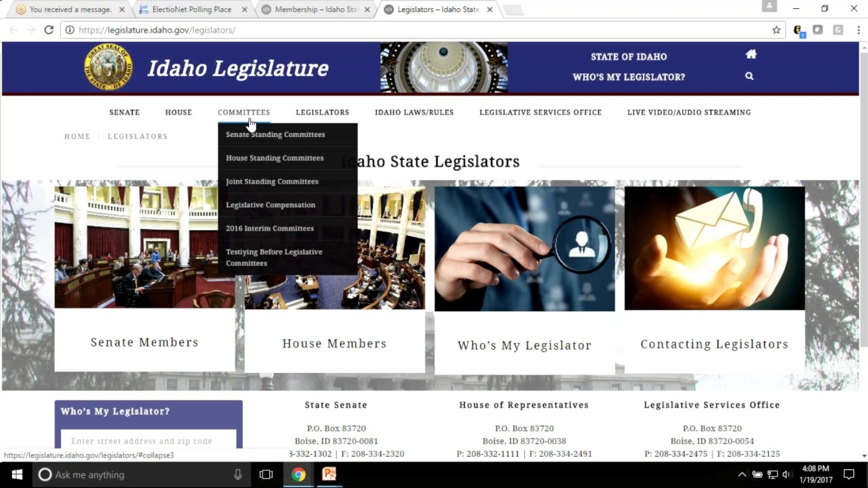Screen dimensions: 868x488
Task: Click WHO'S MY LEGISLATOR? header link
Action: tap(629, 77)
